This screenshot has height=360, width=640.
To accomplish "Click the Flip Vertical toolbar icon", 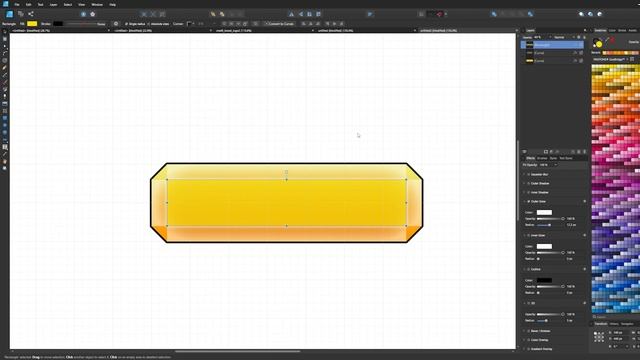I will 300,14.
